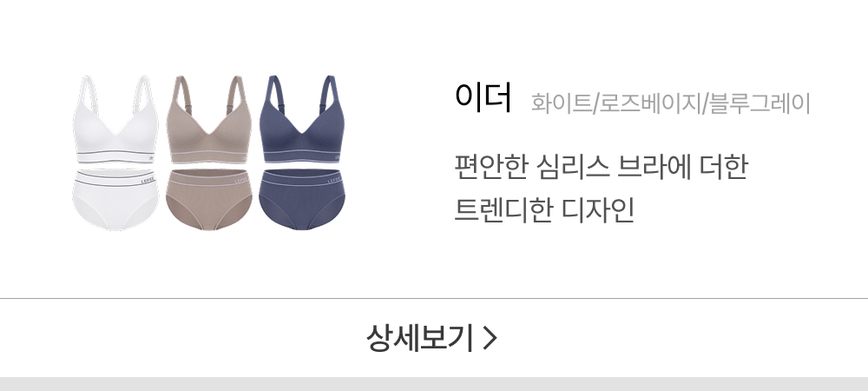This screenshot has height=391, width=868.
Task: Click the blue gray bra top
Action: (x=302, y=120)
